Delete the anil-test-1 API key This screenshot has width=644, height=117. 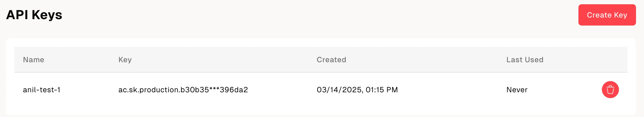[x=610, y=90]
